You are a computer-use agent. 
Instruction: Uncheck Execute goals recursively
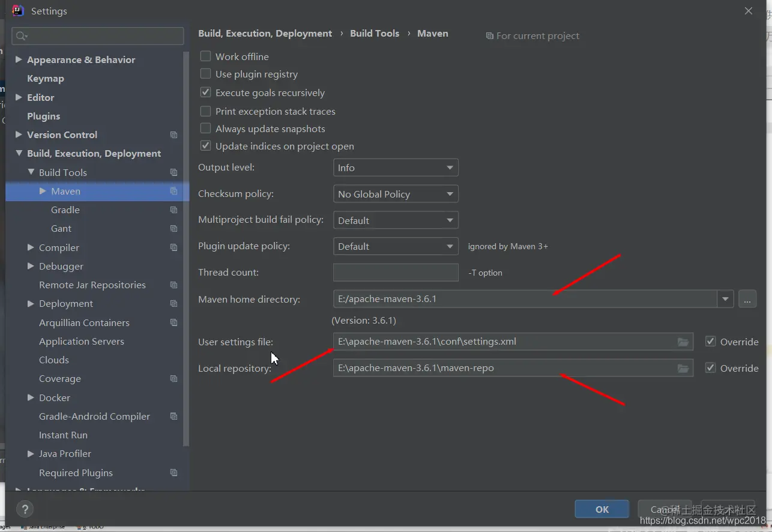(x=205, y=92)
